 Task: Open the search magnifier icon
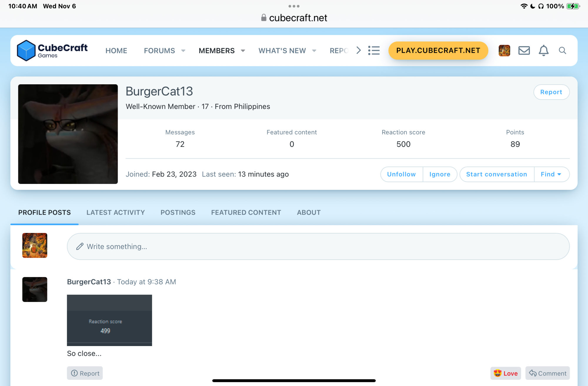pos(562,51)
